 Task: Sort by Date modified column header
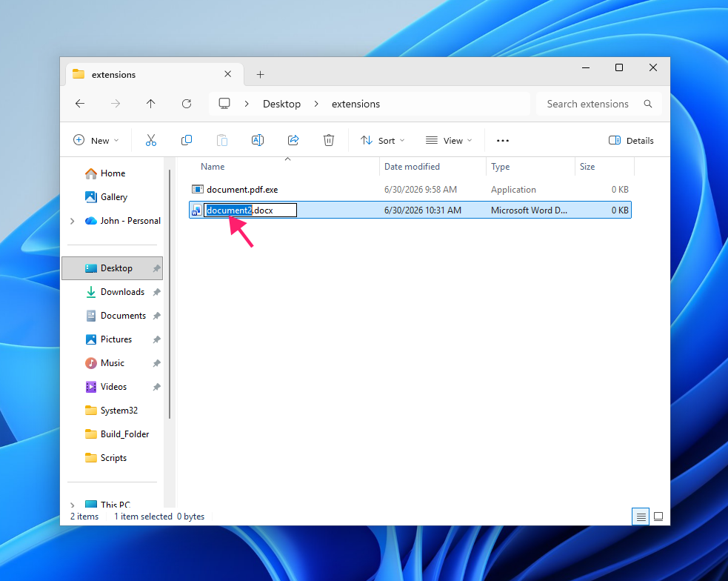click(x=412, y=166)
